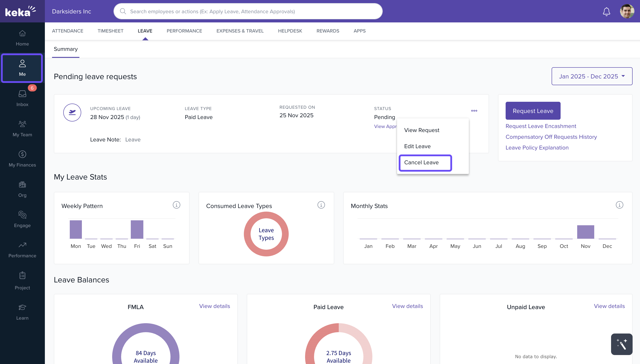Select Edit Leave from the menu
The width and height of the screenshot is (640, 364).
tap(417, 146)
